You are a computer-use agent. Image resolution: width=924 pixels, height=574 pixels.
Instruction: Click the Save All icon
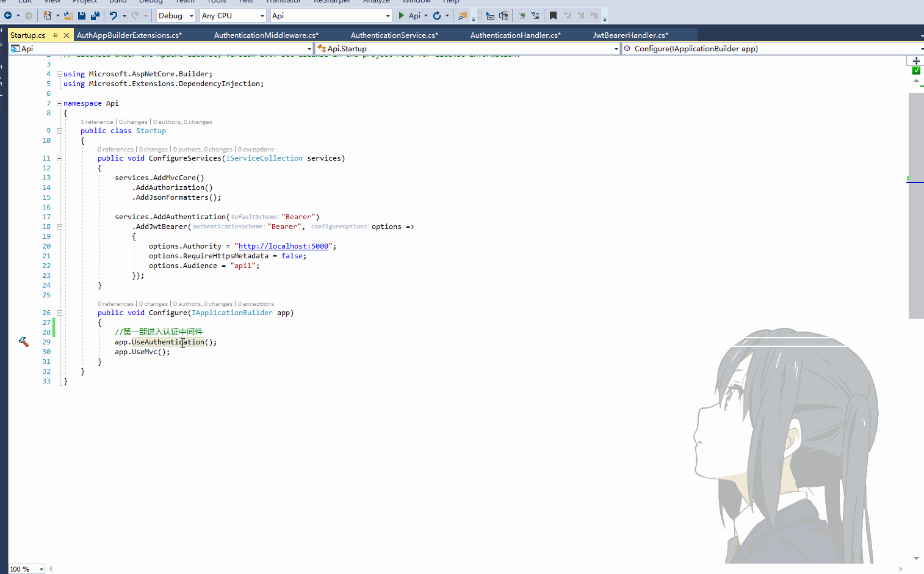(x=95, y=16)
